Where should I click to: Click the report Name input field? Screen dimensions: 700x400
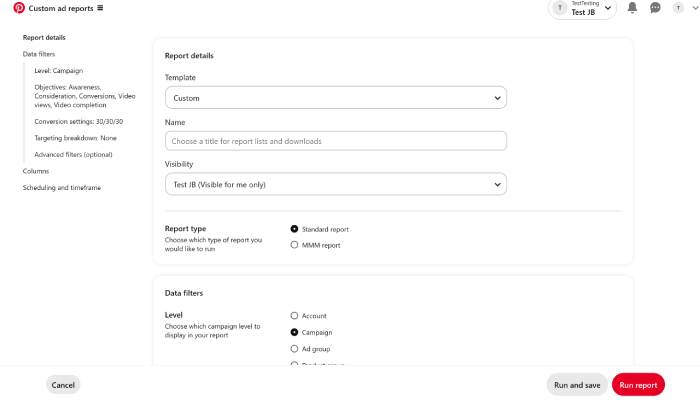336,141
